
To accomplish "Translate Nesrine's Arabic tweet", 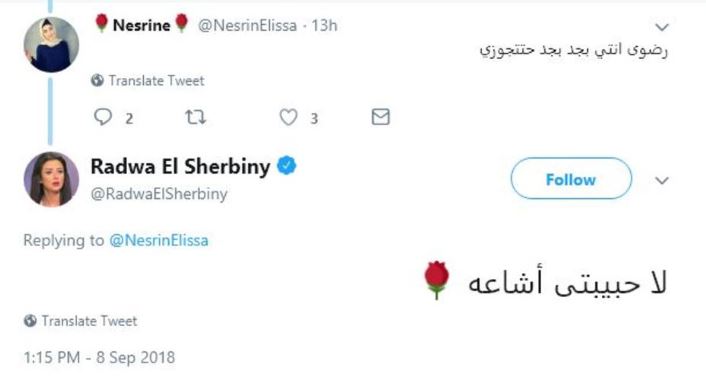I will coord(156,81).
